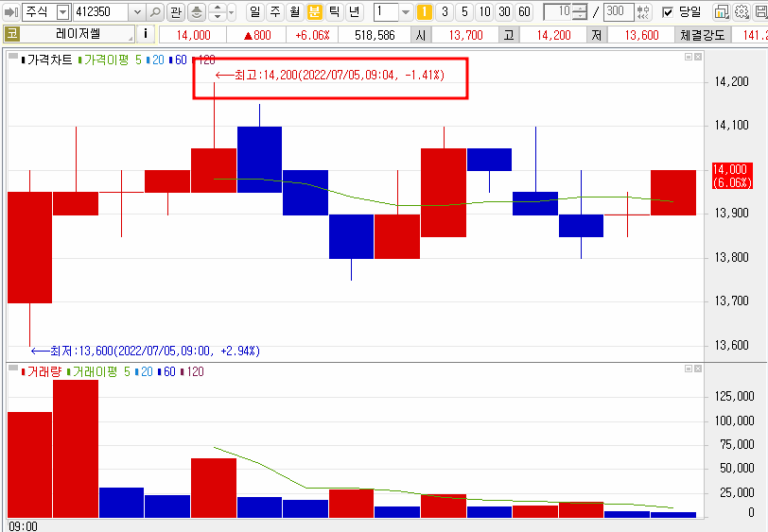Click the save chart disk icon
Viewport: 768px width, 532px height.
[x=760, y=11]
